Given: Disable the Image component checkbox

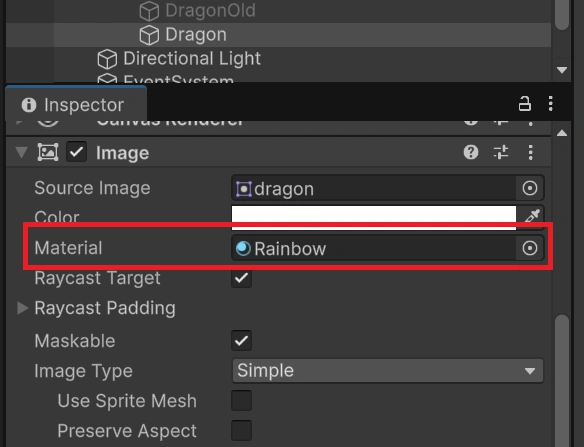Looking at the screenshot, I should [x=76, y=152].
